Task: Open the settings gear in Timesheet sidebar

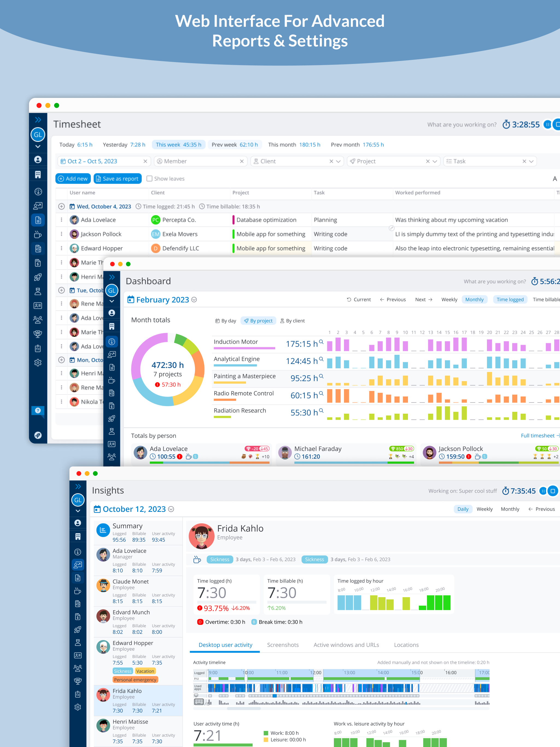Action: 38,362
